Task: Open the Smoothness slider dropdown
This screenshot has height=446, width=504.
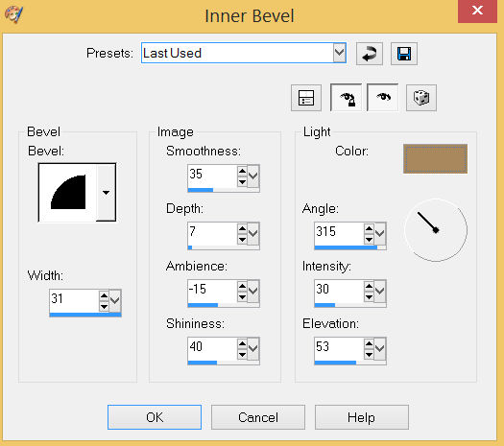Action: 253,176
